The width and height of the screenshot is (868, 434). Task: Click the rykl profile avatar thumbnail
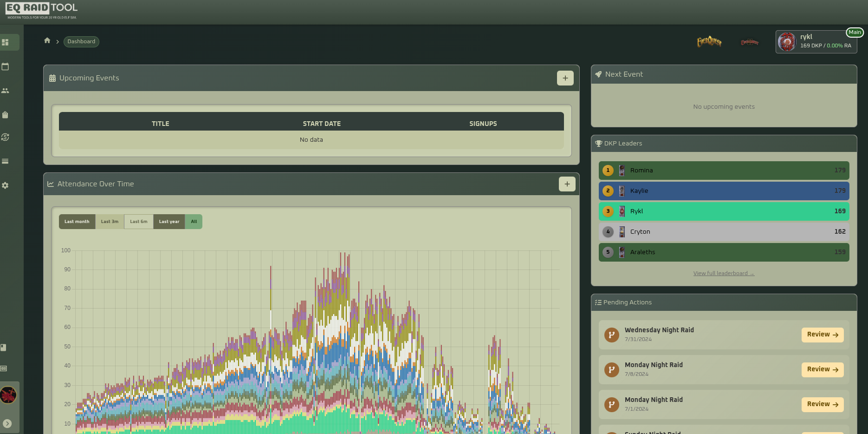(787, 41)
